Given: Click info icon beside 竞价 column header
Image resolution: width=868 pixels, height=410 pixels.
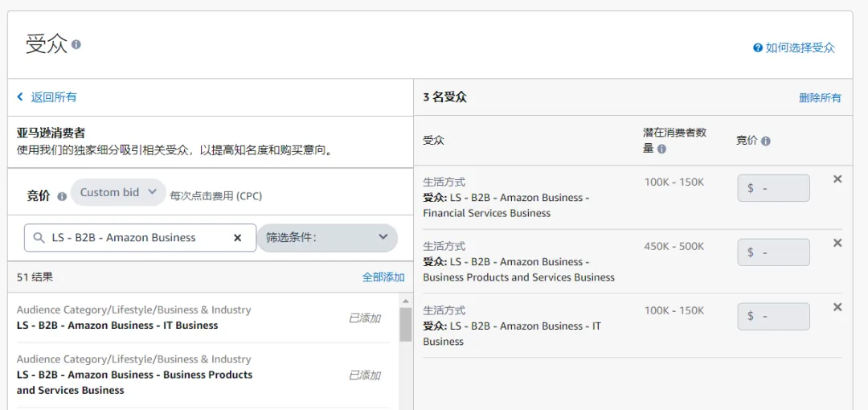Looking at the screenshot, I should coord(765,141).
